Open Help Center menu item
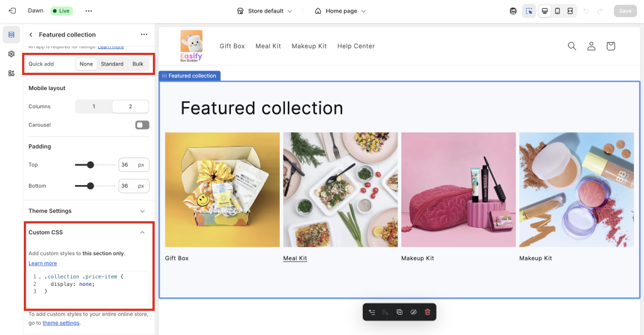Viewport: 644px width, 335px height. point(356,46)
